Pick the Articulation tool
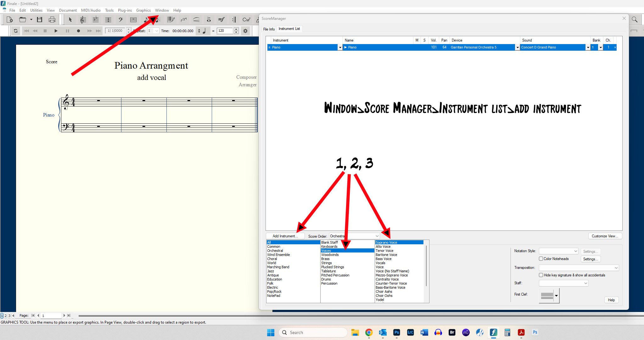 point(209,20)
